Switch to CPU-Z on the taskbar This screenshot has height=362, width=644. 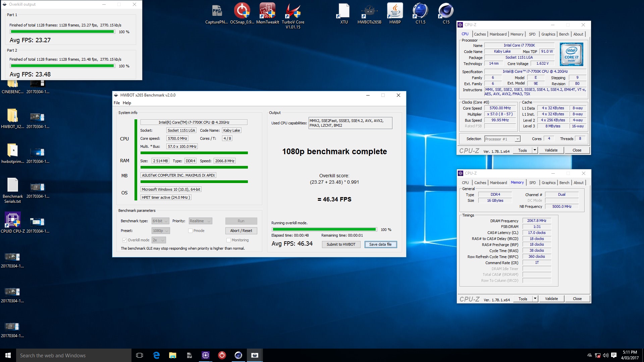point(205,355)
